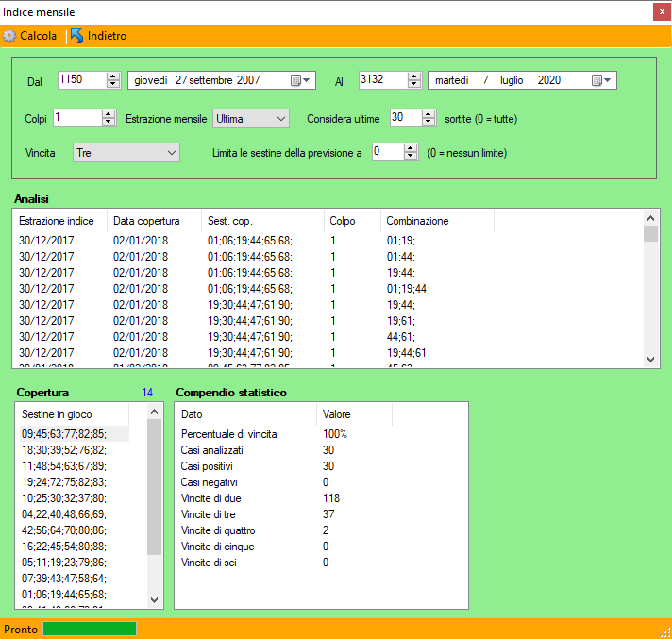This screenshot has height=639, width=672.
Task: Open Vincita dropdown showing Tre
Action: coord(126,153)
